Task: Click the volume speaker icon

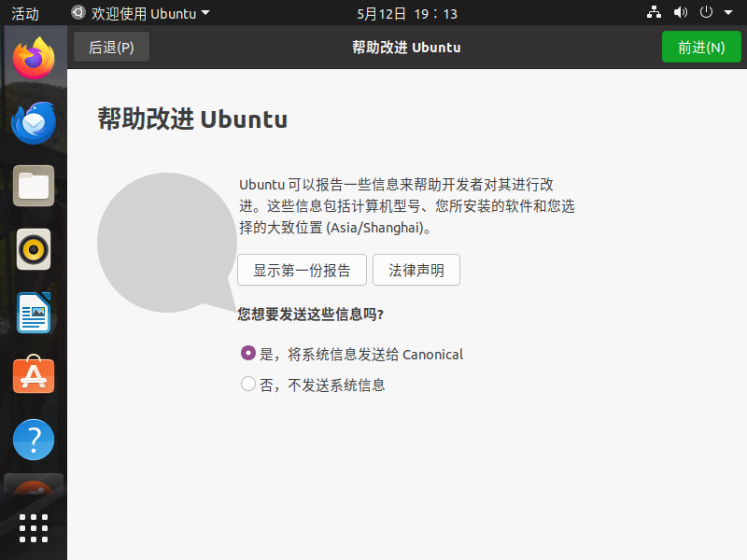Action: [x=681, y=12]
